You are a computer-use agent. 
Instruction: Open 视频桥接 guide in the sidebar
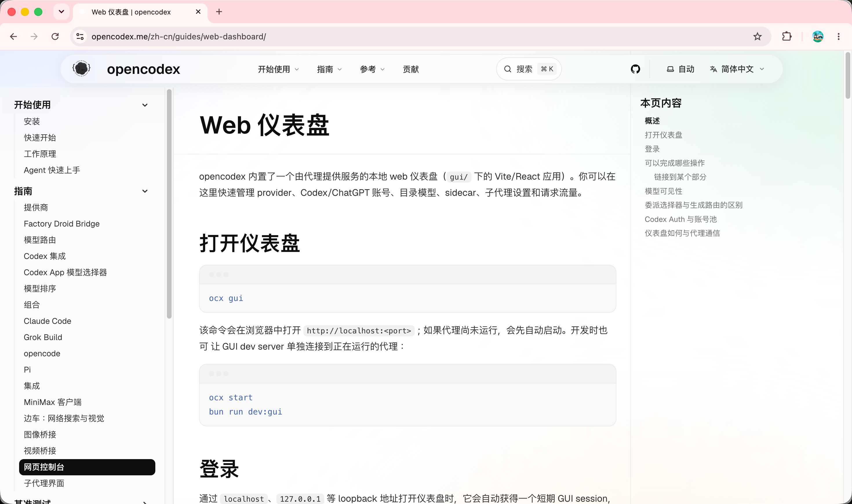click(x=40, y=451)
